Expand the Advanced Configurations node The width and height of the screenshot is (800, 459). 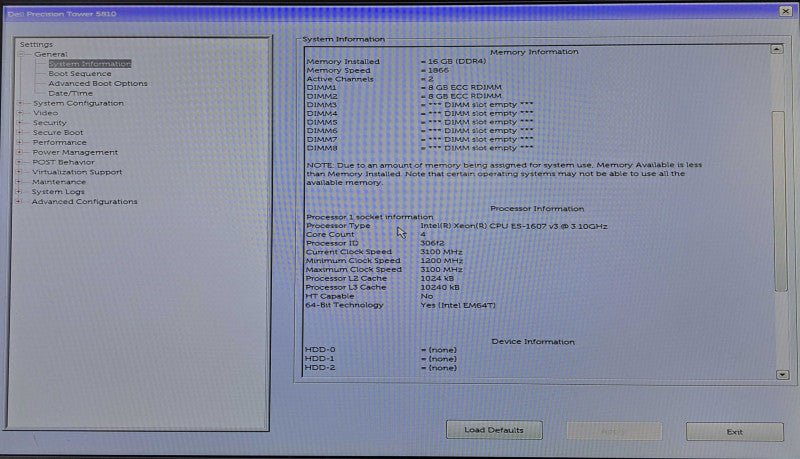[x=19, y=201]
